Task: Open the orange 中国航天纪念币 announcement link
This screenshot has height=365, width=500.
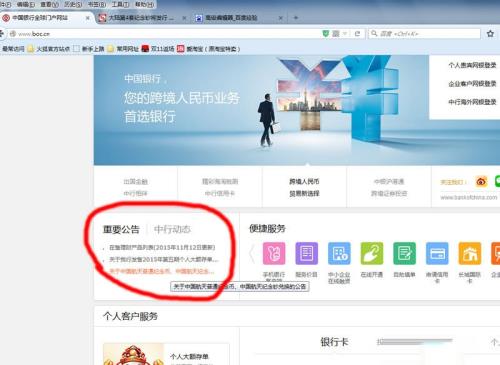Action: (x=162, y=271)
